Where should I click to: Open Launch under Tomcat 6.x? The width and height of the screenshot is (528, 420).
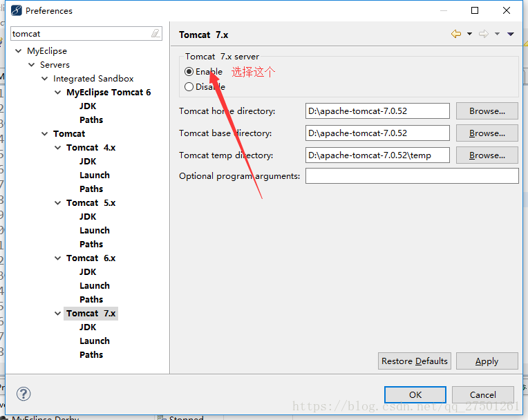pos(95,286)
